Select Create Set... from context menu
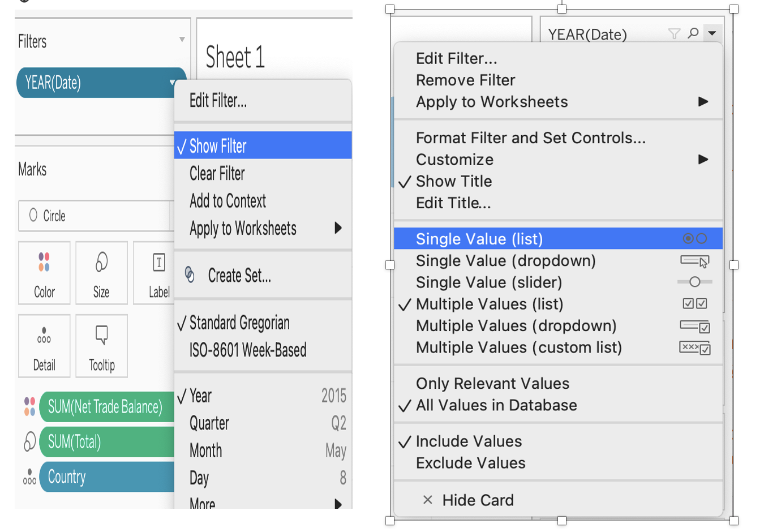Viewport: 764px width, 532px height. coord(239,276)
